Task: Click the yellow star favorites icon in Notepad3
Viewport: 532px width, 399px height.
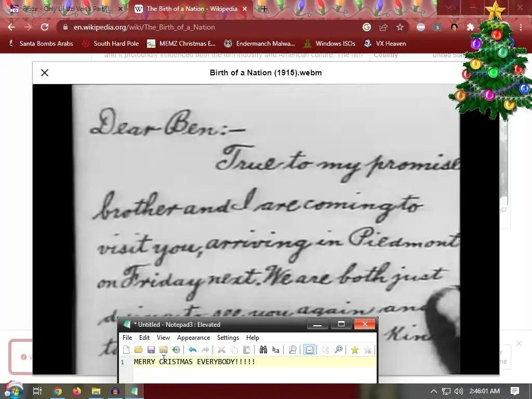Action: (354, 350)
